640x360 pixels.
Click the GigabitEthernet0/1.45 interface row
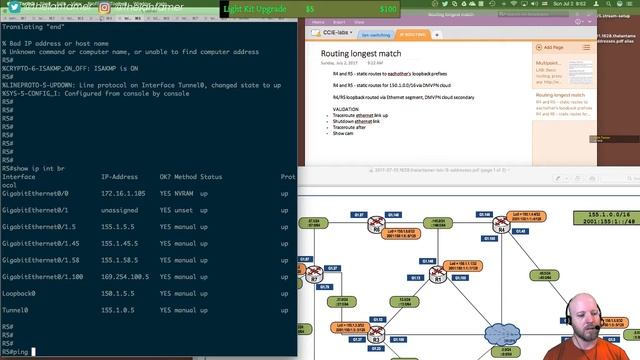(149, 244)
